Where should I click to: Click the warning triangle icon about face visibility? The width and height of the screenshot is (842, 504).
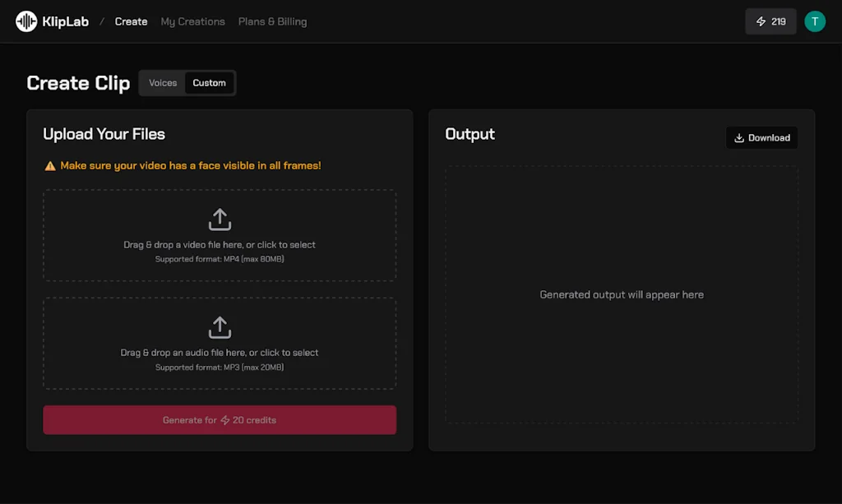click(49, 165)
